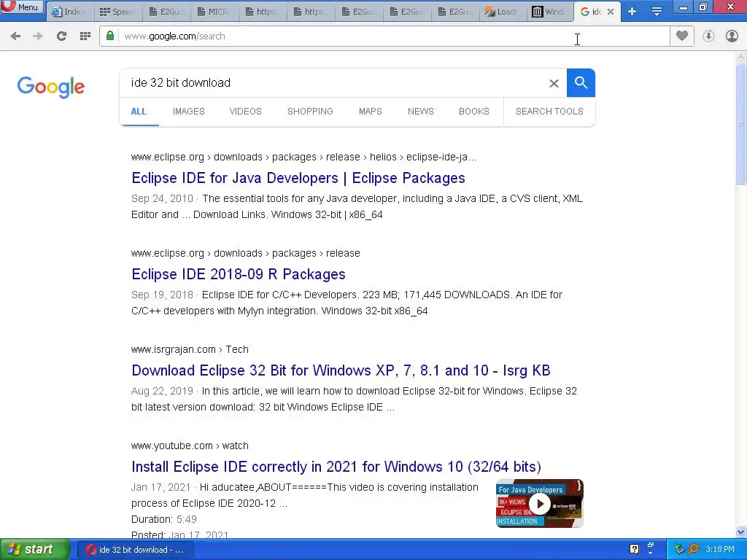Click the green padlock security icon
The image size is (747, 560).
point(110,36)
